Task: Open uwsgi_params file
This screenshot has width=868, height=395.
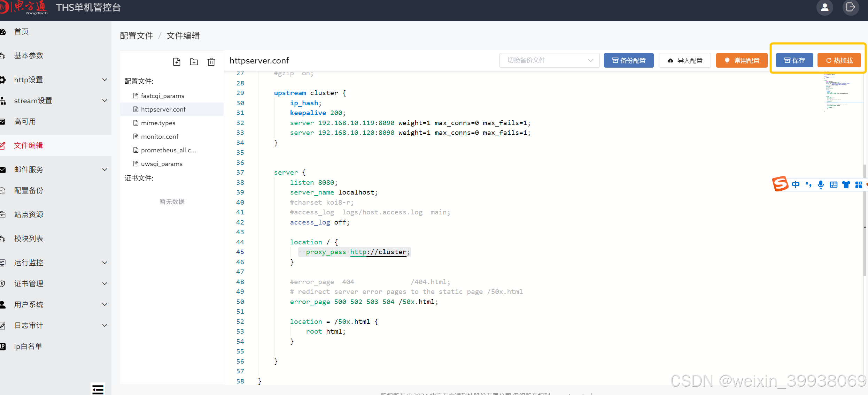Action: [x=172, y=164]
